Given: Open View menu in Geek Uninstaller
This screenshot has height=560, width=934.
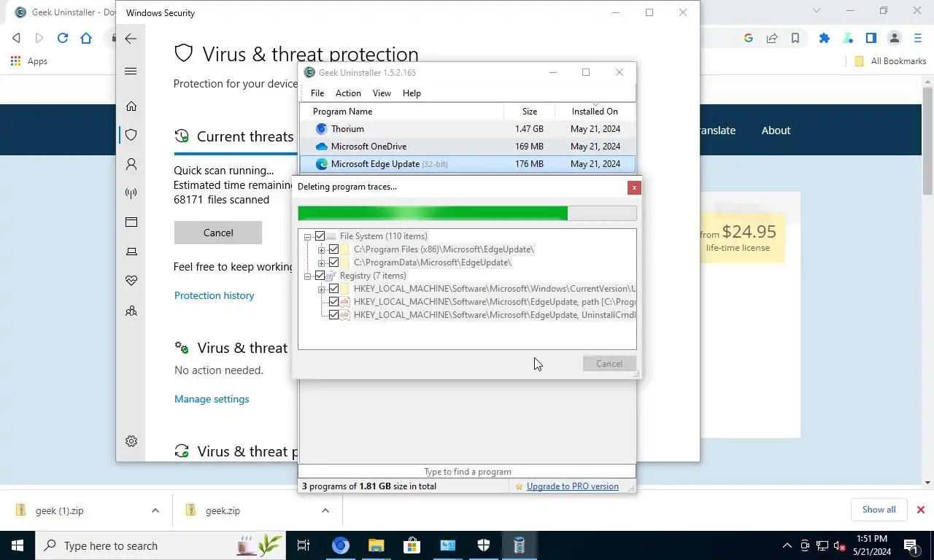Looking at the screenshot, I should [382, 93].
